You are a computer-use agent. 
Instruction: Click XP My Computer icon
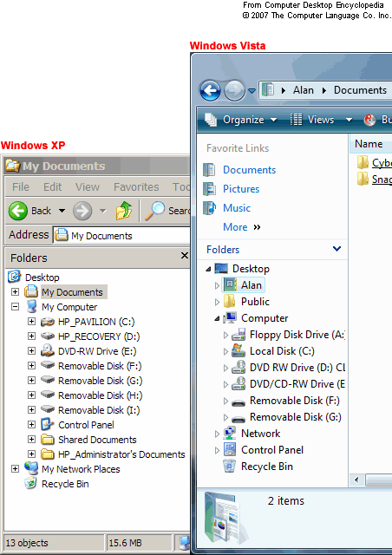coord(32,306)
